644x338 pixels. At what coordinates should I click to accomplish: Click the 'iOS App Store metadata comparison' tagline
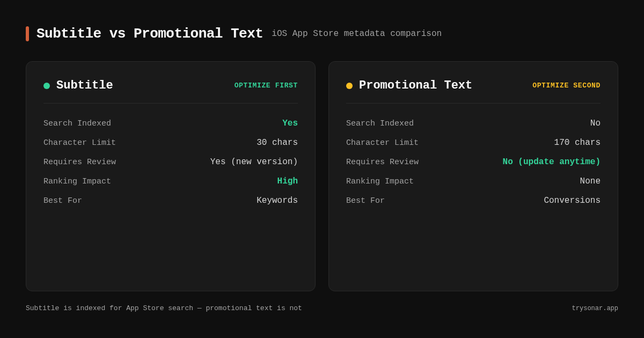pyautogui.click(x=356, y=34)
